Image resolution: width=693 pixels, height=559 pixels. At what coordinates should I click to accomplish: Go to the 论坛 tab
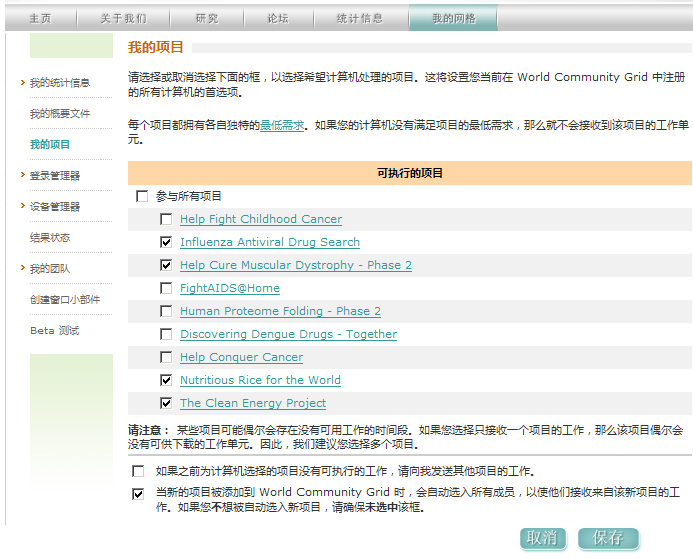pyautogui.click(x=278, y=19)
